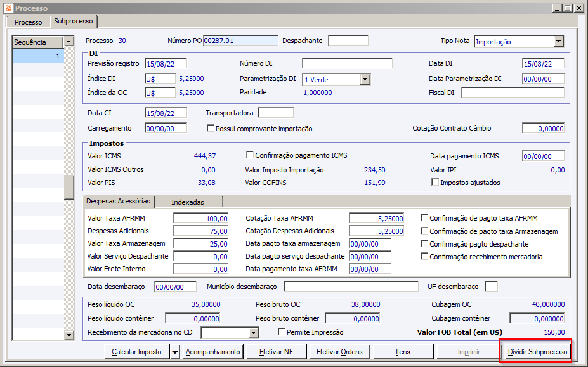The image size is (588, 367).
Task: Open Acompanhamento button
Action: [x=212, y=352]
